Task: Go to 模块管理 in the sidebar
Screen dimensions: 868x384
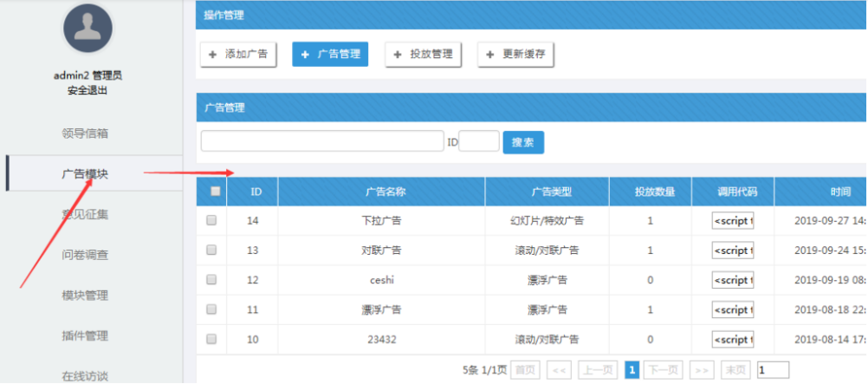Action: (85, 296)
